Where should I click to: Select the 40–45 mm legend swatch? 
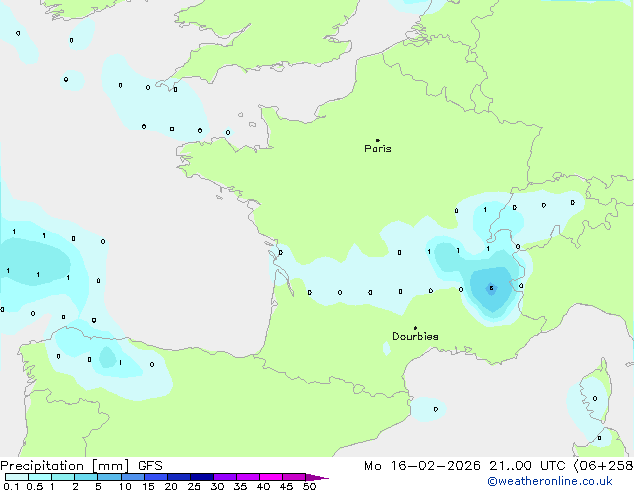(x=271, y=477)
